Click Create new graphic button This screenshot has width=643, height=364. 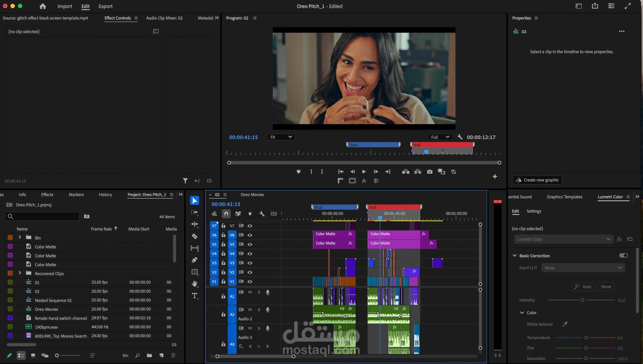point(537,180)
